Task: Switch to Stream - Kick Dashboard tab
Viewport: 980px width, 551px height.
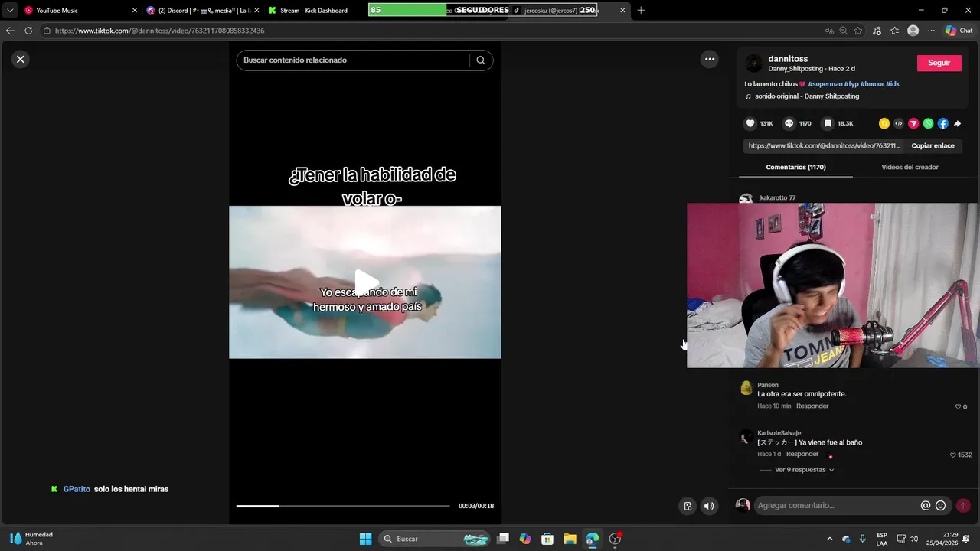Action: [313, 11]
